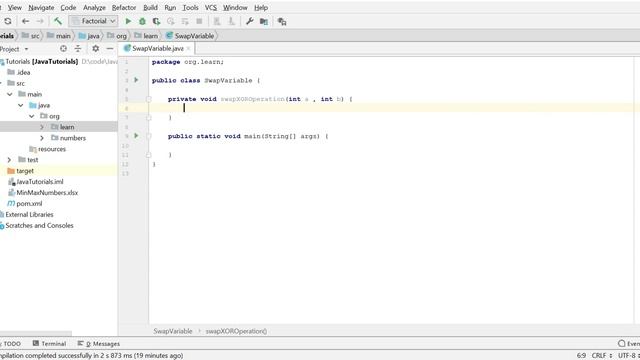640x360 pixels.
Task: Select MinMaxNumbers.xlsx file
Action: (43, 193)
